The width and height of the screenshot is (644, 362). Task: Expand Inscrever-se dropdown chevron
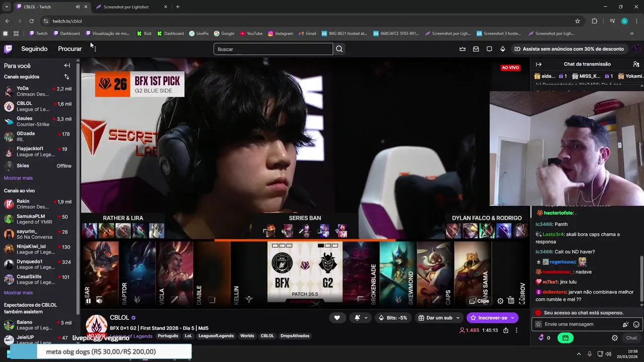pyautogui.click(x=513, y=318)
